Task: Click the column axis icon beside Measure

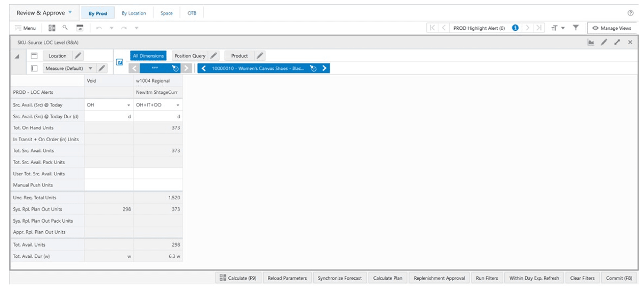Action: click(34, 68)
